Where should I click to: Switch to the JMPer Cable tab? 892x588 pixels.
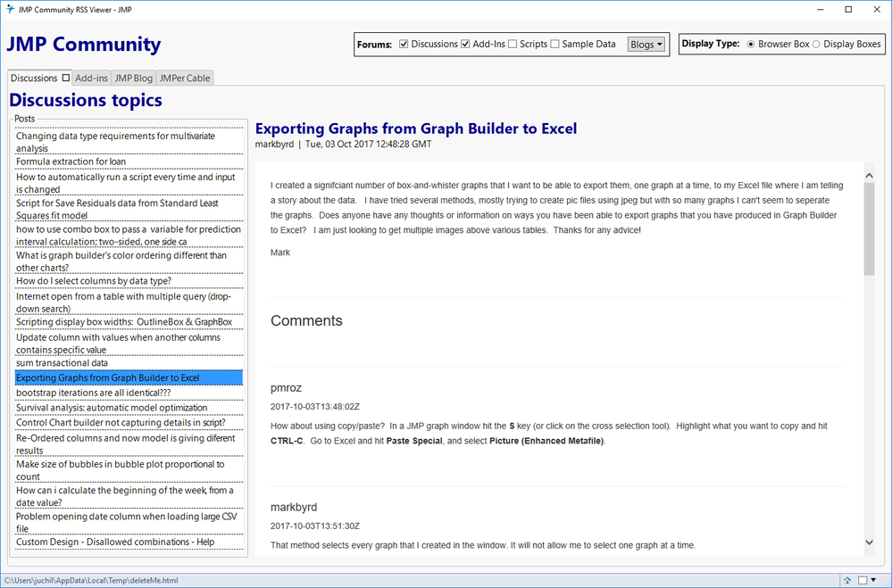(185, 78)
